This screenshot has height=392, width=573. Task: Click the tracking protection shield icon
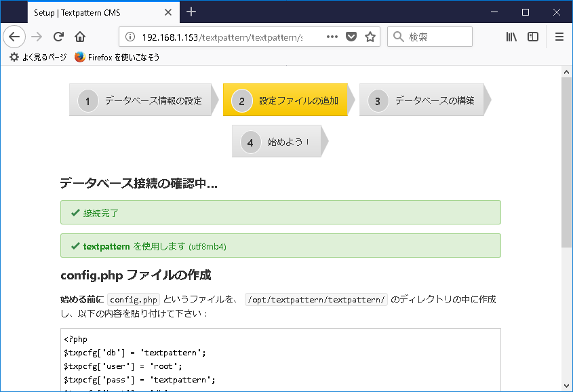351,37
